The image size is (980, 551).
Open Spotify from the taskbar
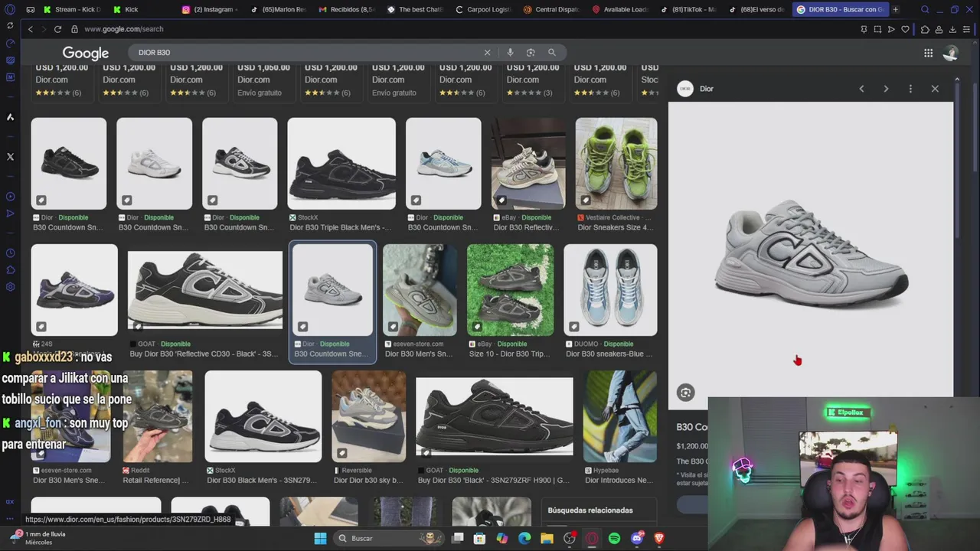[x=614, y=538]
